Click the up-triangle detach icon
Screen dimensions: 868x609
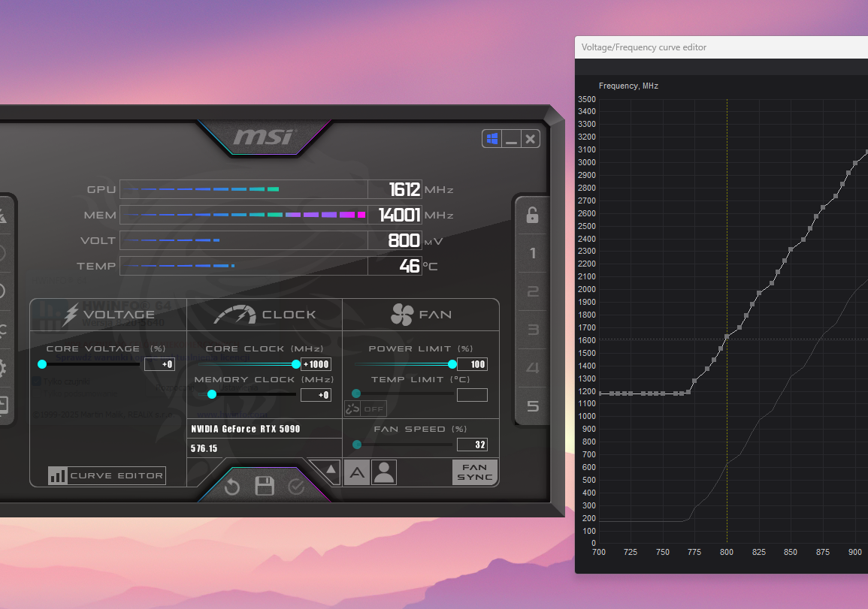pyautogui.click(x=330, y=469)
